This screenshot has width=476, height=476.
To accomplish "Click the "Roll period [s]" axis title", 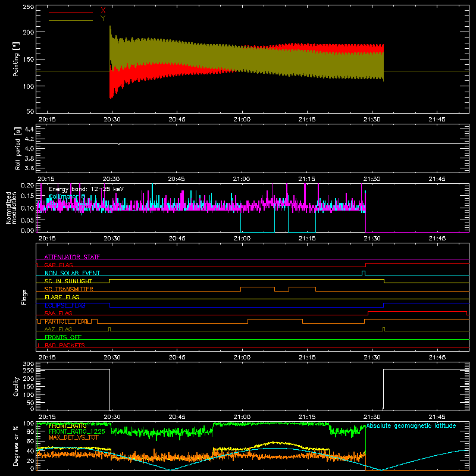I will 17,148.
